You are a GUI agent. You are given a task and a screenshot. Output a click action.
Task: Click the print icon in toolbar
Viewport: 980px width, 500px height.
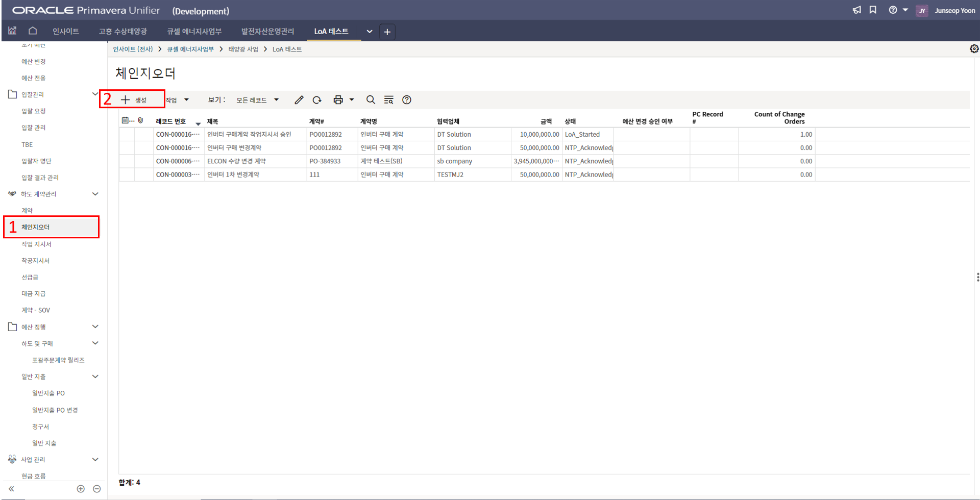(x=338, y=100)
